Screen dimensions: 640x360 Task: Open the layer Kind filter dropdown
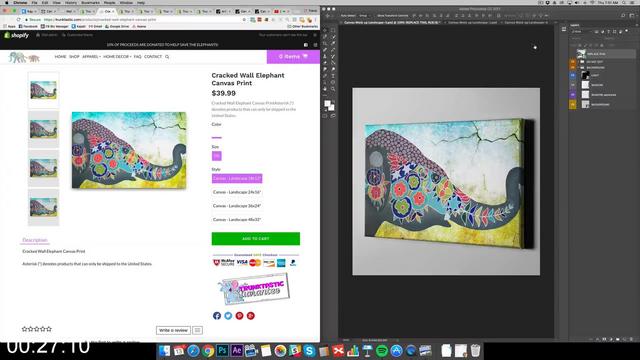point(582,31)
